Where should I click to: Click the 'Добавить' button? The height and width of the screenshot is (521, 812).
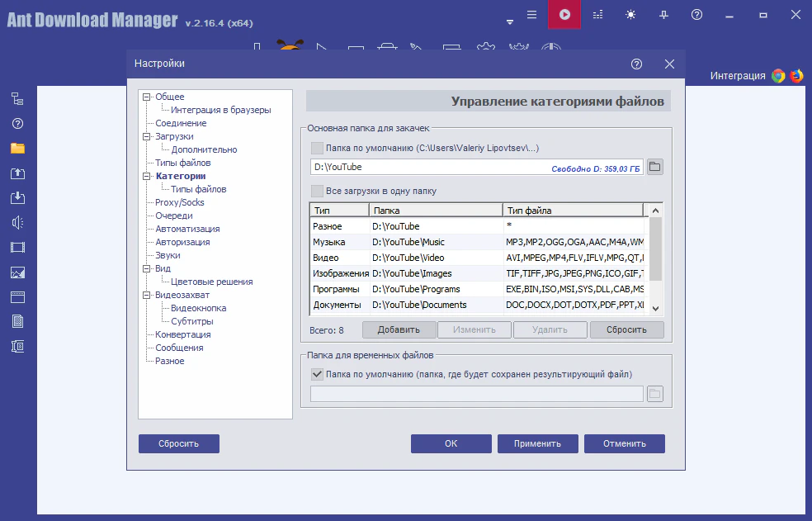pyautogui.click(x=399, y=329)
